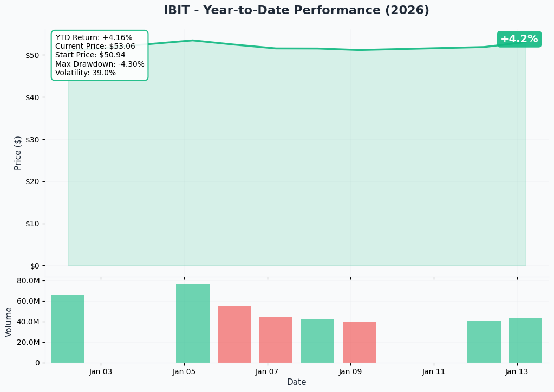Click the "Jan 07" date tick label
The image size is (554, 392).
tap(267, 371)
